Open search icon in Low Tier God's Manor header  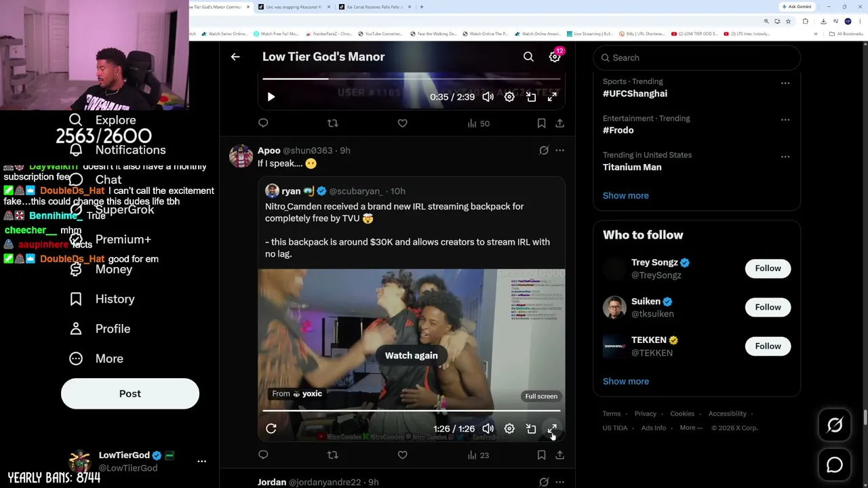click(x=528, y=57)
